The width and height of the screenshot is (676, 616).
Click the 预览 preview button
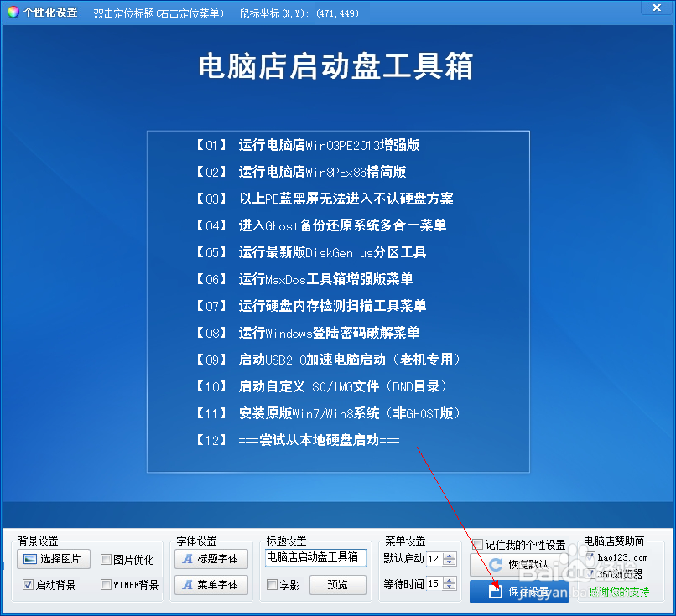click(x=337, y=584)
